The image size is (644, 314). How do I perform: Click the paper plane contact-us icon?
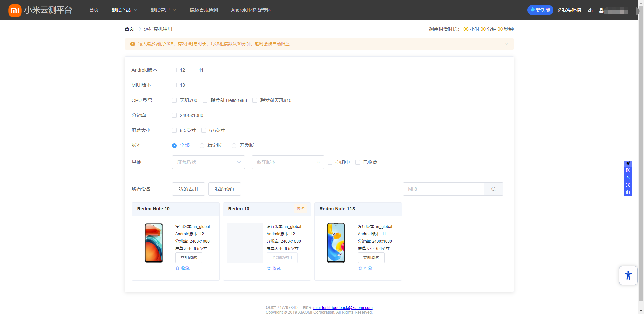tap(628, 163)
